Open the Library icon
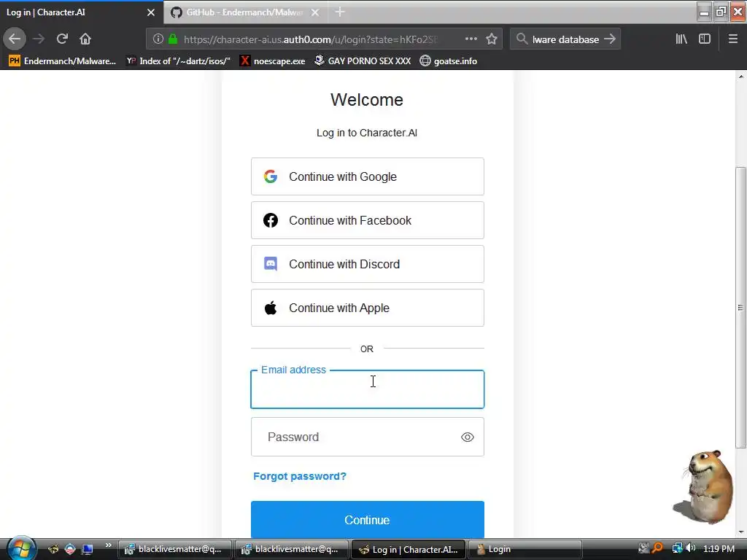The height and width of the screenshot is (560, 747). coord(681,39)
